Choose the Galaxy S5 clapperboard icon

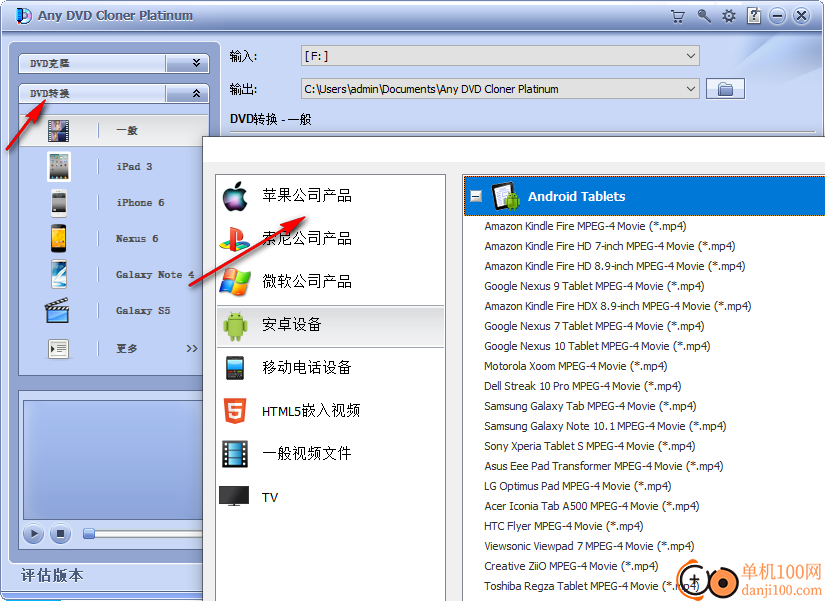tap(57, 310)
